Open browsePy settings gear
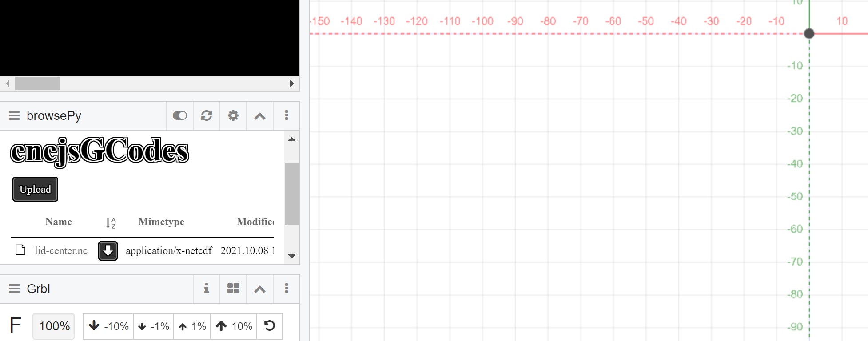Screen dimensions: 868x341 click(233, 116)
